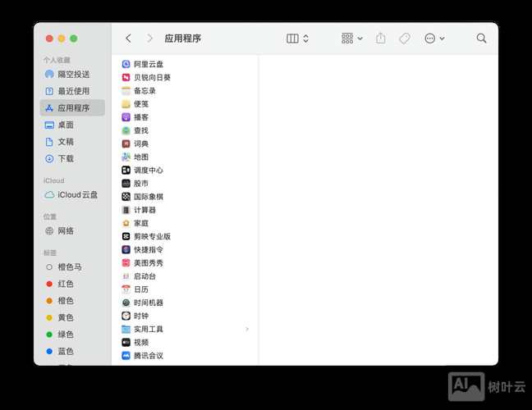Expand the 实用工具 folder chevron
Screen dimensions: 532x410
[x=247, y=329]
